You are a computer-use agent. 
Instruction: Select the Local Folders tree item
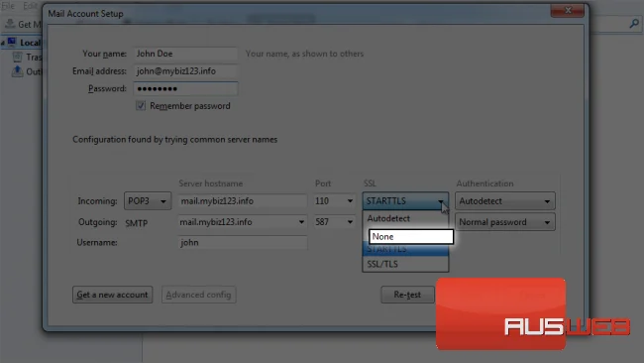pos(30,43)
